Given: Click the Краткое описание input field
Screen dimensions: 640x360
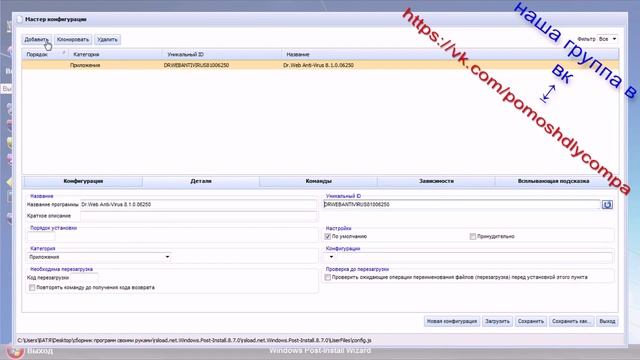Looking at the screenshot, I should pyautogui.click(x=198, y=216).
